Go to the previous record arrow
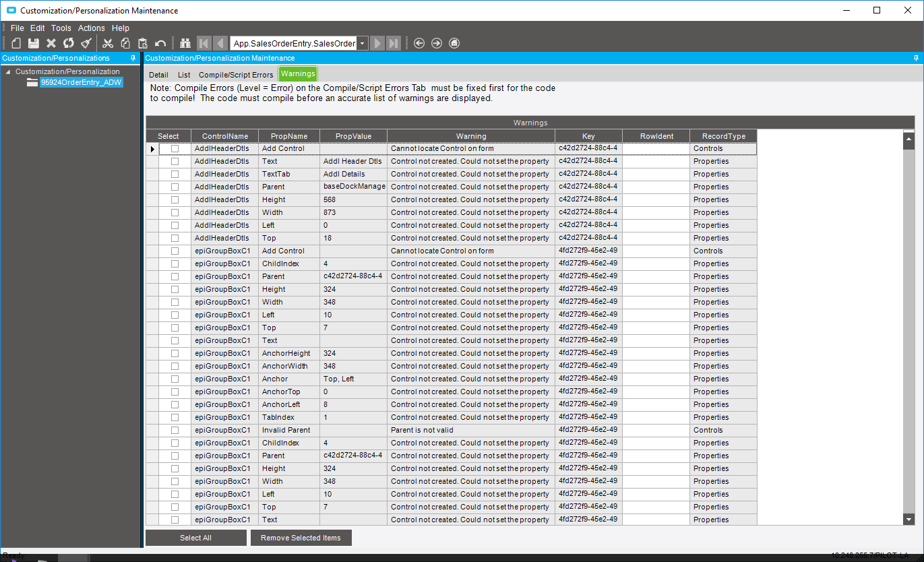Image resolution: width=924 pixels, height=562 pixels. (220, 43)
